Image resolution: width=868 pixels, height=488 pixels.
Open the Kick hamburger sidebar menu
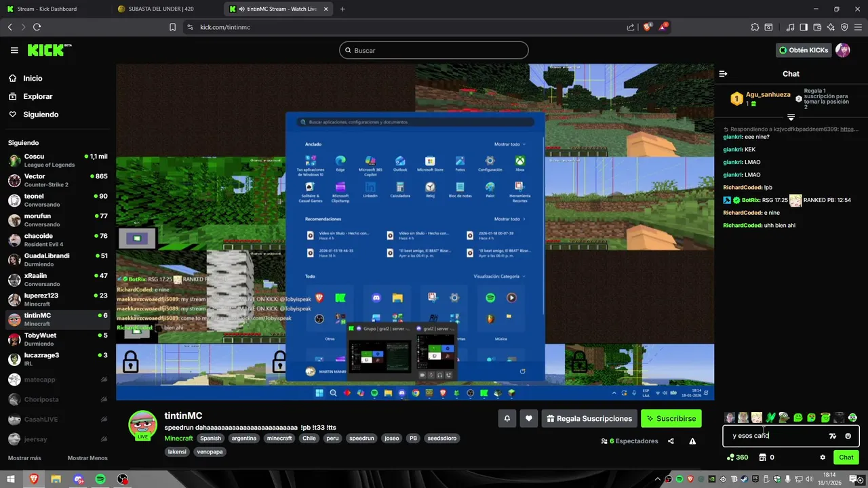click(x=14, y=50)
